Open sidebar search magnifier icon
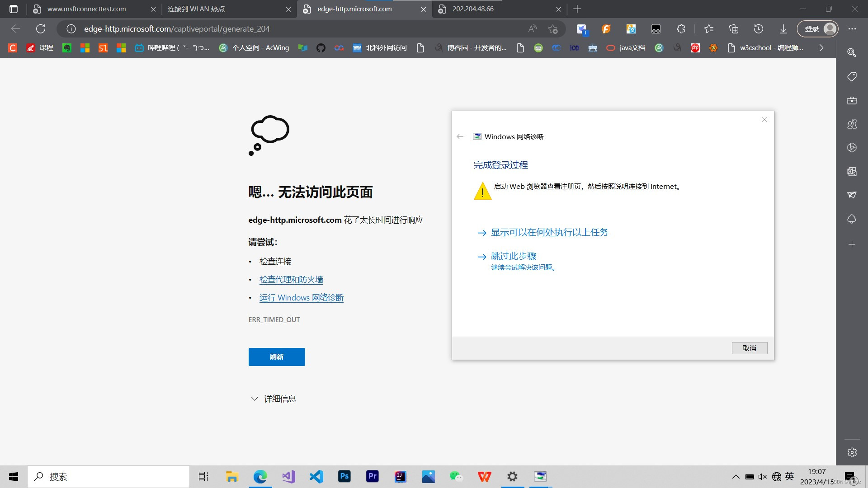The image size is (868, 488). point(852,52)
